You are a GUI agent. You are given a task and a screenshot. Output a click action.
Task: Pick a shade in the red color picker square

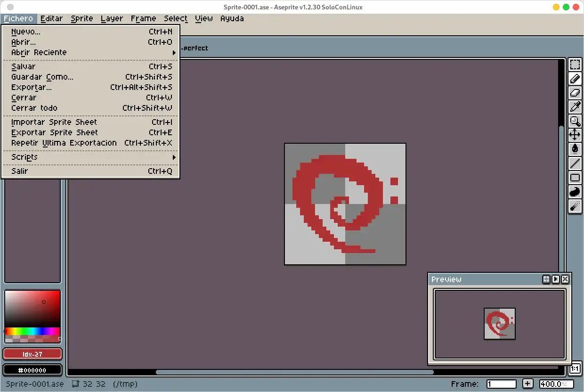point(32,309)
